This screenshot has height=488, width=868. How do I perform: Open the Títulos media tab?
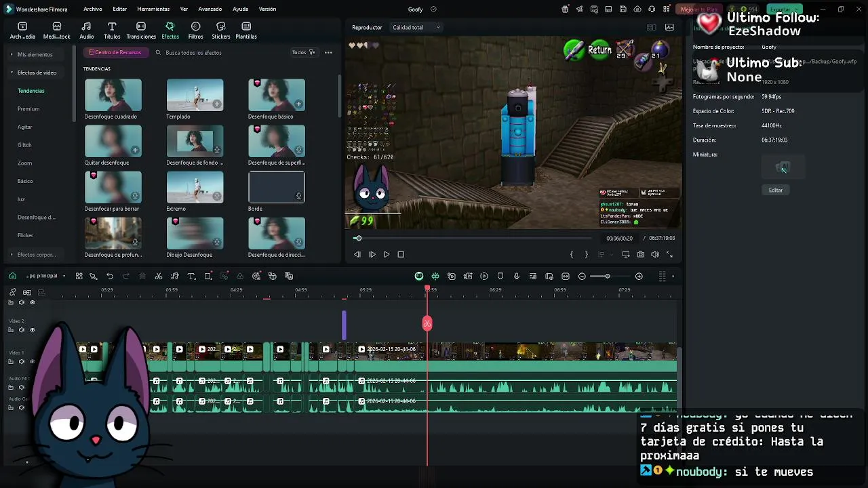pos(112,30)
